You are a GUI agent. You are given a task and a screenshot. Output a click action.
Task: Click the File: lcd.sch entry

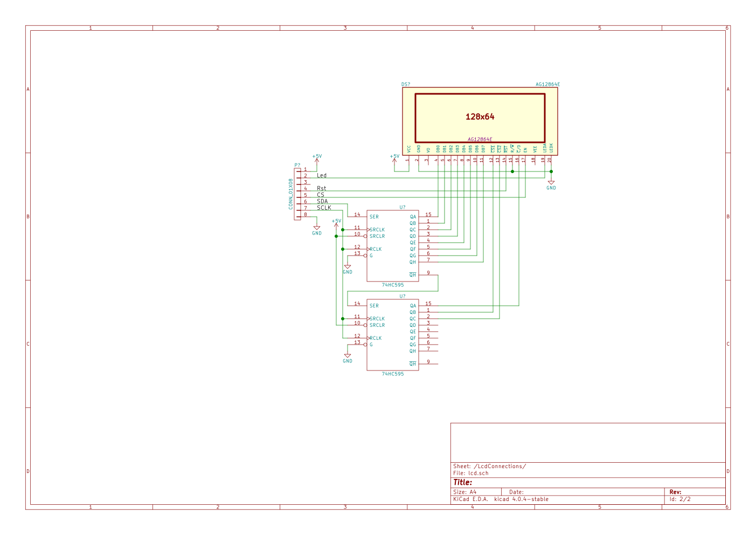[470, 473]
